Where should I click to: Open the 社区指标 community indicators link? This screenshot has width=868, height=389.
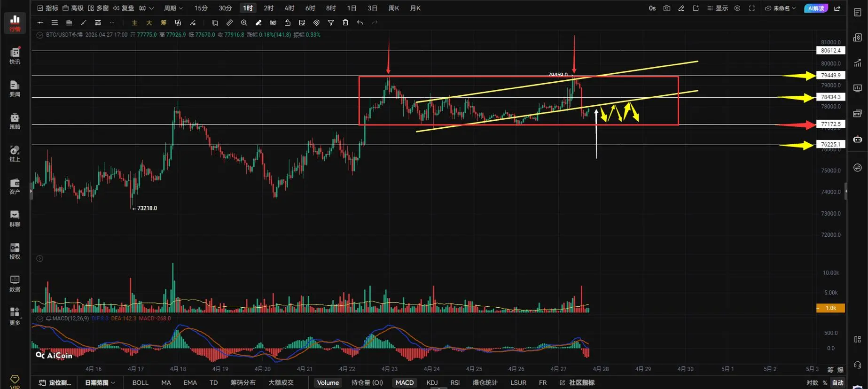[577, 382]
